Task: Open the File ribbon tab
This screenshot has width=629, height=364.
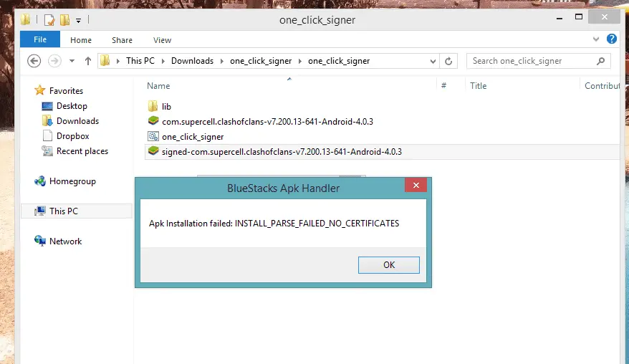Action: (40, 39)
